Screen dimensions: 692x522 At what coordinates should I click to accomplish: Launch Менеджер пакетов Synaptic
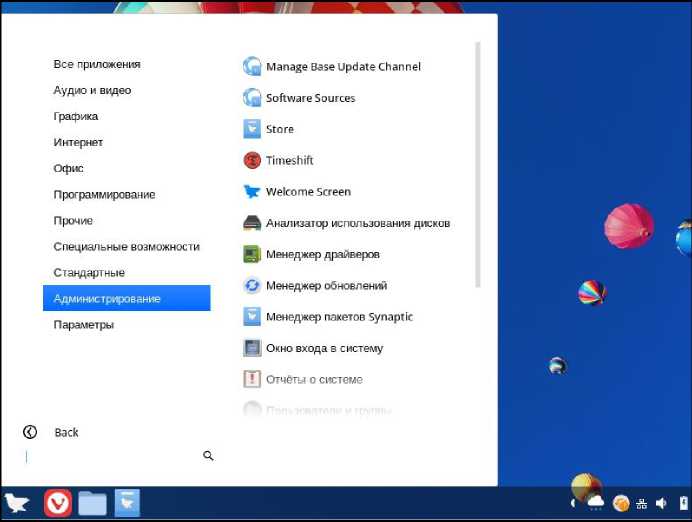tap(339, 317)
